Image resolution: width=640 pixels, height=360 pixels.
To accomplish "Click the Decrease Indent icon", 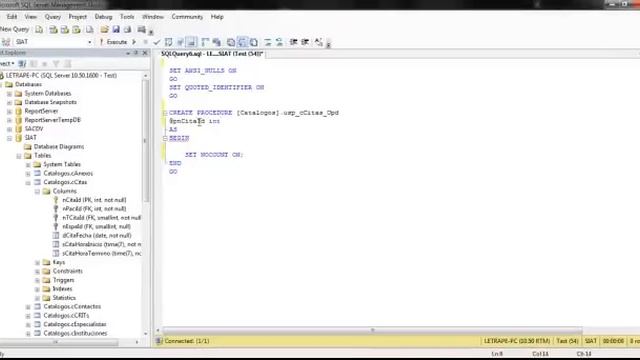I will point(293,42).
